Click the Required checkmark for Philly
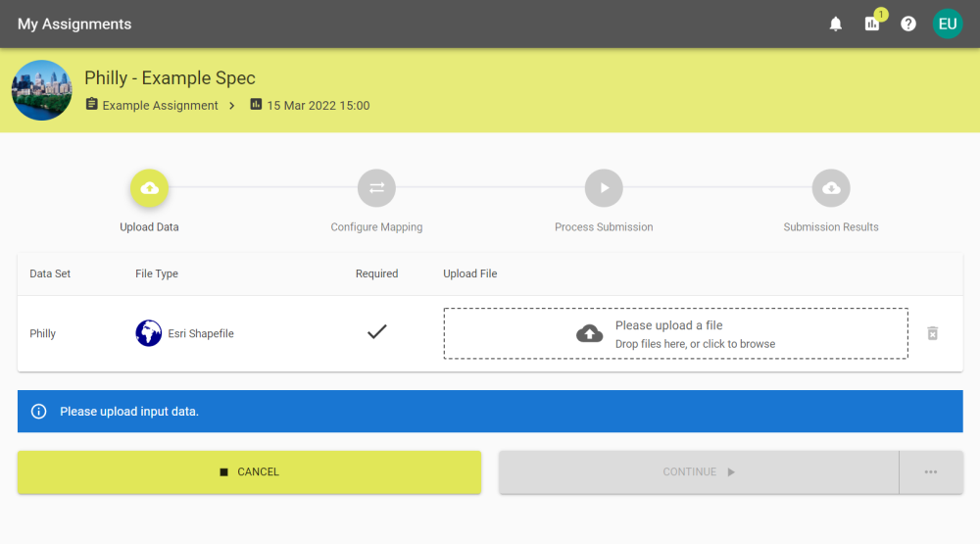This screenshot has width=980, height=544. (x=377, y=332)
